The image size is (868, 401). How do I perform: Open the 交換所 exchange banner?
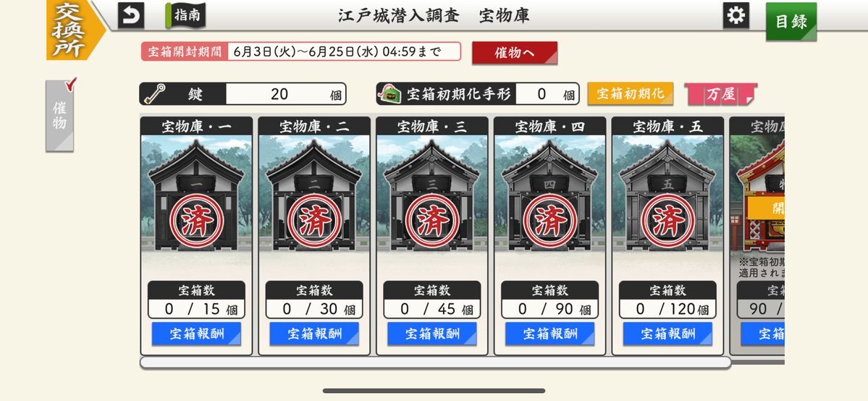(x=76, y=30)
